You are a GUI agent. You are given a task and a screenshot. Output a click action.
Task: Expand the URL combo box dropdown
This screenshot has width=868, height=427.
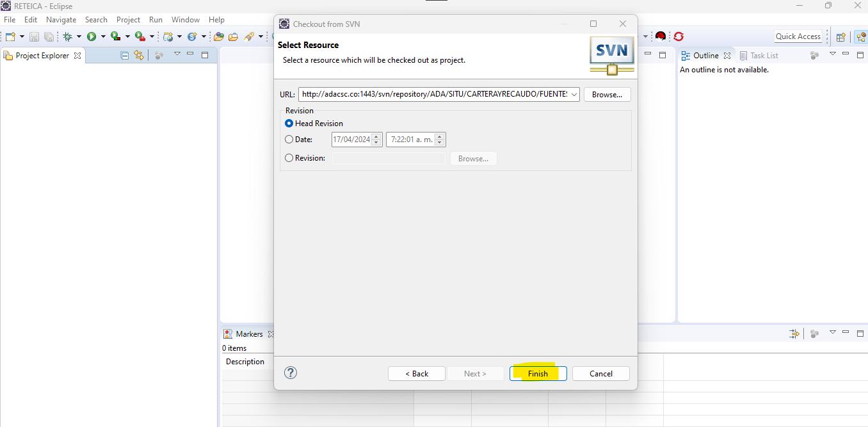[574, 95]
